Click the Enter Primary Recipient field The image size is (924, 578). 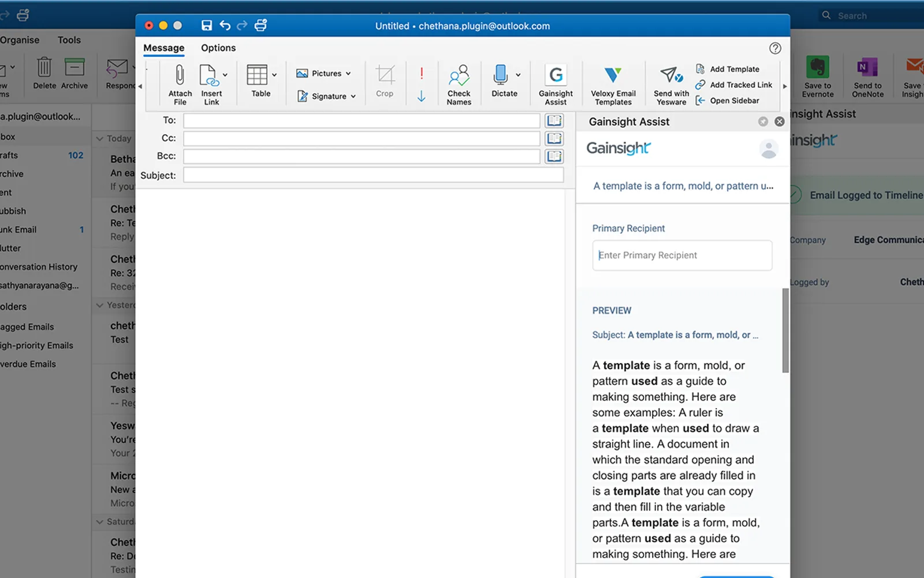tap(682, 255)
